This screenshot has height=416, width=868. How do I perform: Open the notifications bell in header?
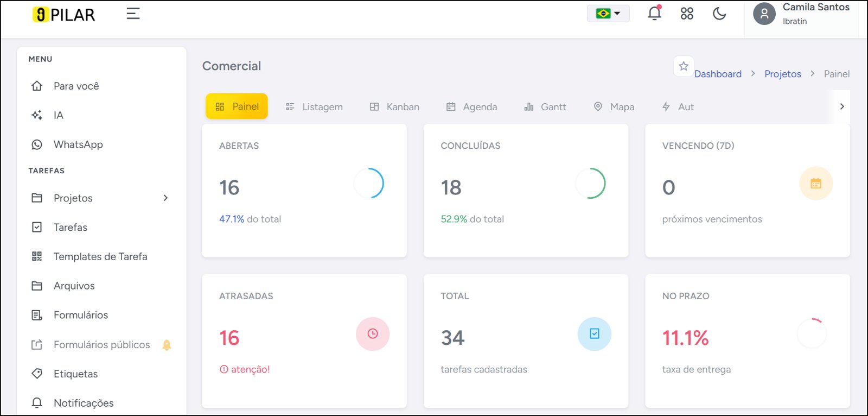click(655, 13)
